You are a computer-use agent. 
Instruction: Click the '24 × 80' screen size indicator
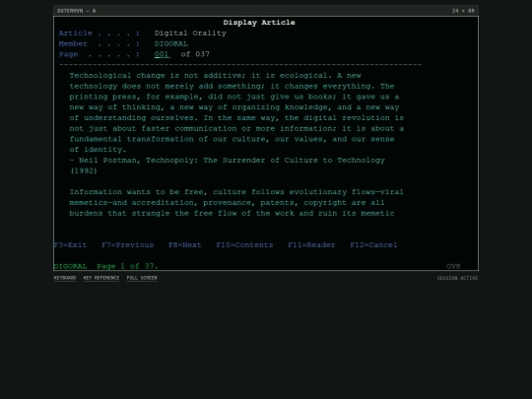(x=463, y=11)
